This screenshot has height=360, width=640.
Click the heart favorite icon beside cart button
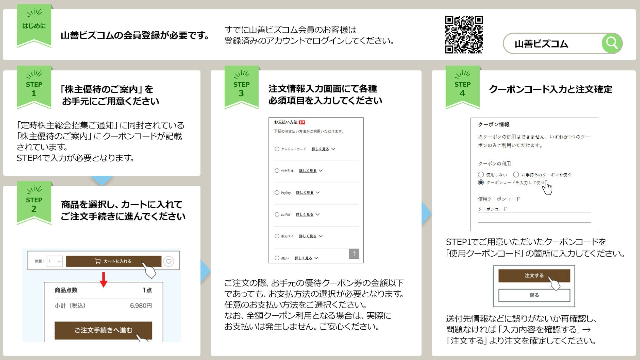tap(169, 261)
